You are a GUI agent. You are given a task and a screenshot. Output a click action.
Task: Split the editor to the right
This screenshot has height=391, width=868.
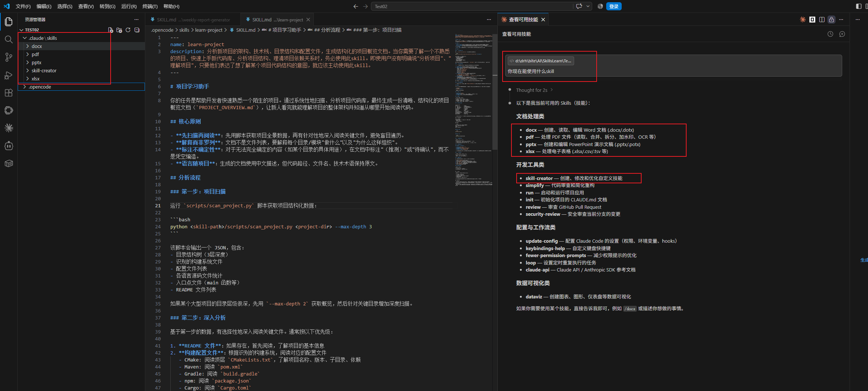tap(822, 20)
